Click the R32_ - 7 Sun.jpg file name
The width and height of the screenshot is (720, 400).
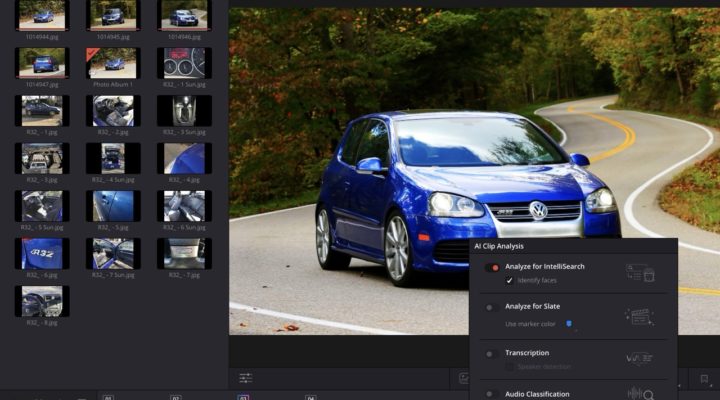(113, 276)
